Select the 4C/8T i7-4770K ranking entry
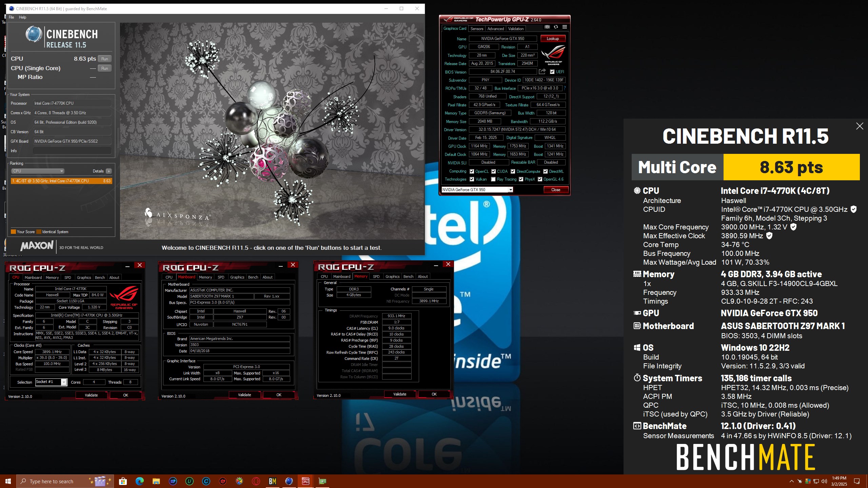Viewport: 868px width, 488px height. [x=61, y=181]
